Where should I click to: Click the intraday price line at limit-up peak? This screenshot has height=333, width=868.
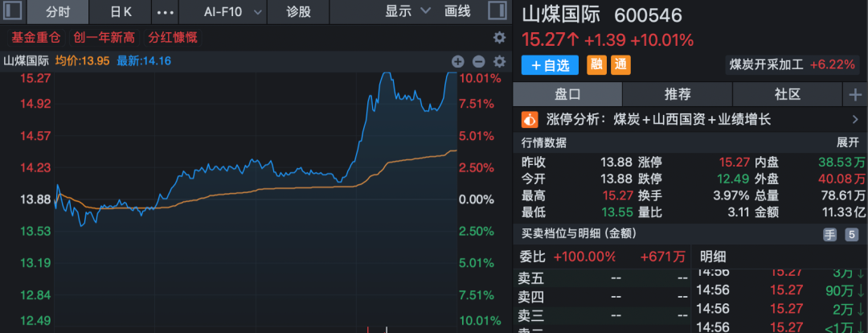[x=387, y=72]
